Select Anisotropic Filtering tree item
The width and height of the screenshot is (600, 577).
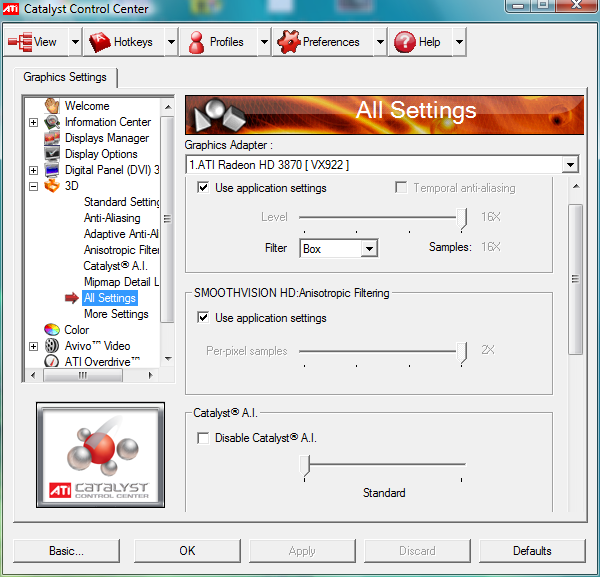pos(121,250)
